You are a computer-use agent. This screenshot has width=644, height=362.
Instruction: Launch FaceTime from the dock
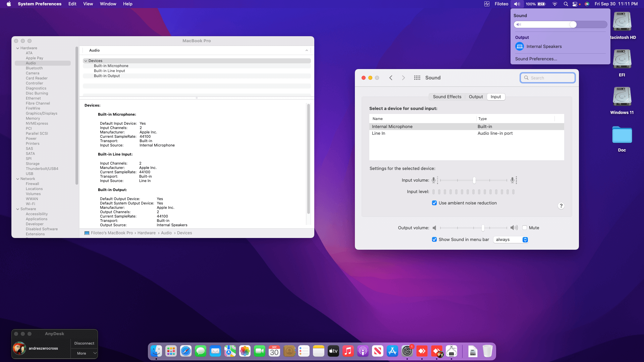tap(260, 351)
